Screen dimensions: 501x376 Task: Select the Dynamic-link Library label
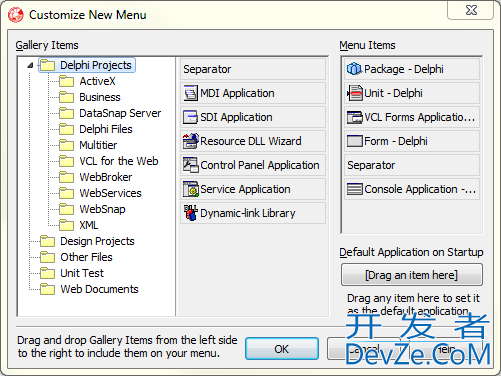tap(248, 213)
